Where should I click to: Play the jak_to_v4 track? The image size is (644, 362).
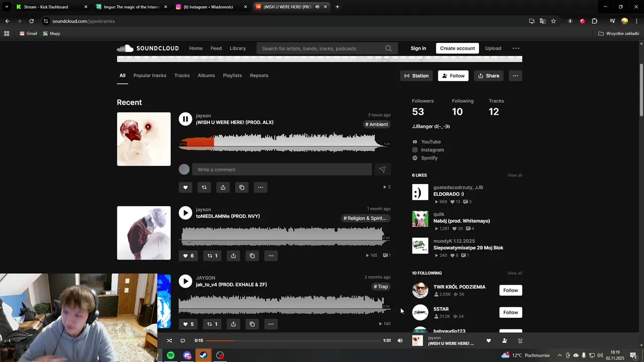(x=185, y=281)
